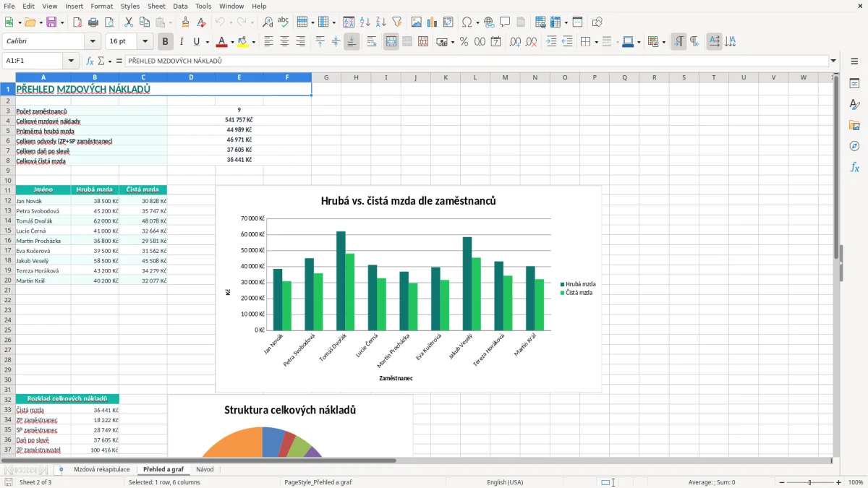The width and height of the screenshot is (868, 488).
Task: Click the Sum (Σ) button in the formula bar
Action: (x=101, y=61)
